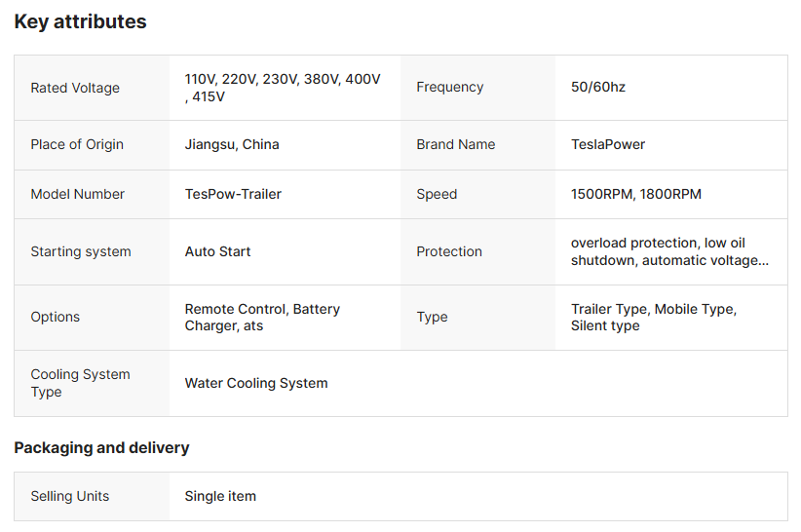Click the TeslaPower brand value
Image resolution: width=801 pixels, height=532 pixels.
[608, 144]
